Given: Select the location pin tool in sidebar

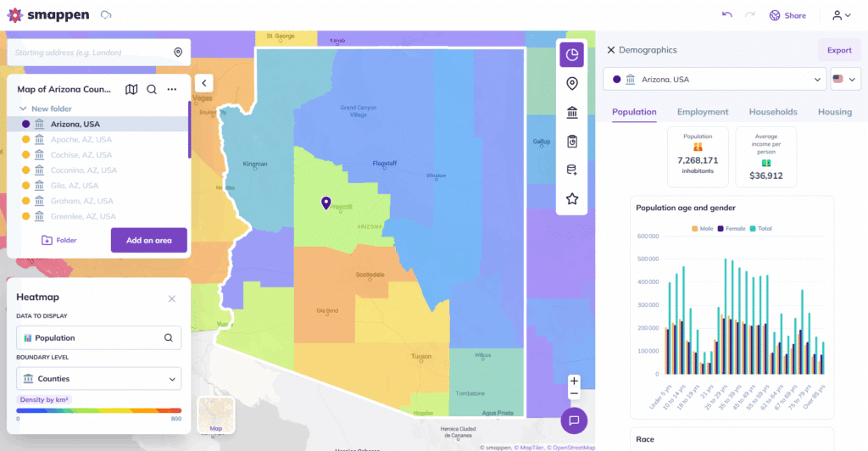Looking at the screenshot, I should point(571,84).
